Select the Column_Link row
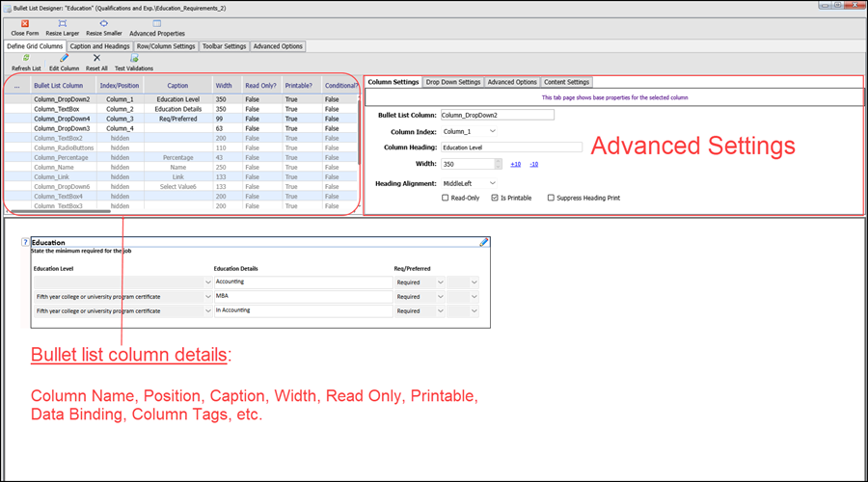 pos(181,177)
